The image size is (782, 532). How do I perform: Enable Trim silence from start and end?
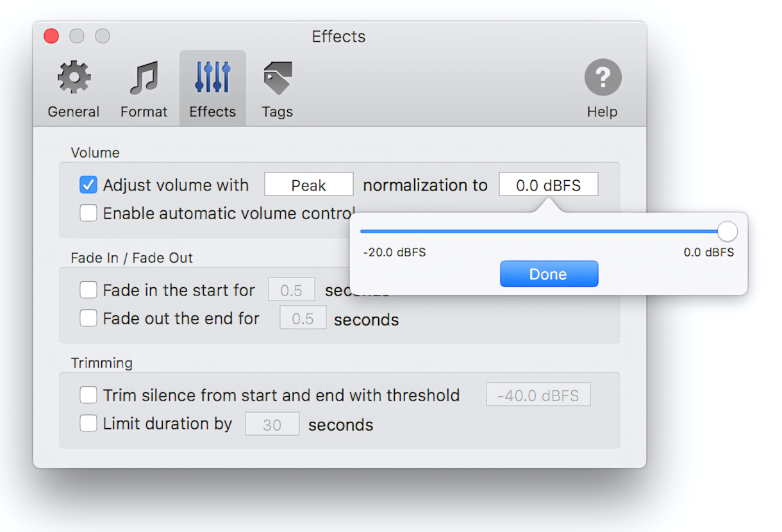88,395
